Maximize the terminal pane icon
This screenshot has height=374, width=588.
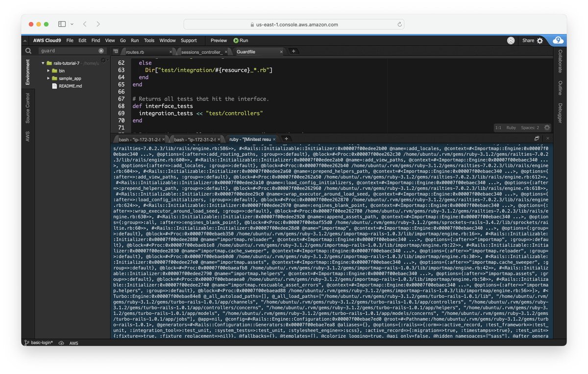pyautogui.click(x=537, y=139)
